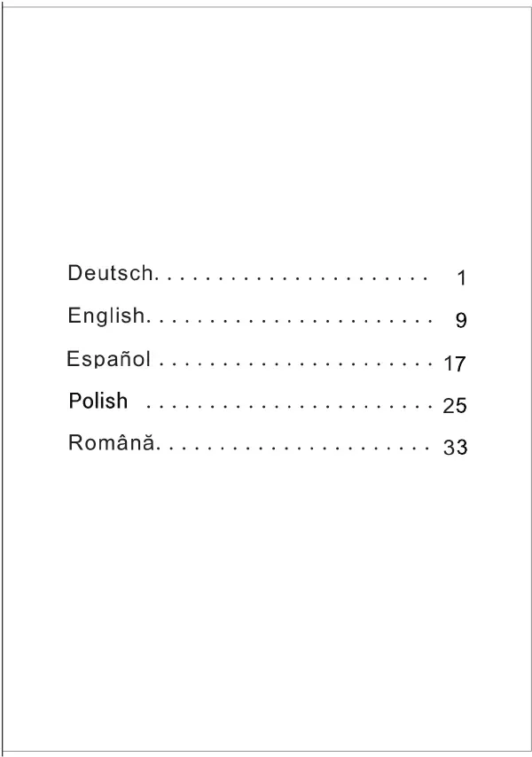Click page number 9 for English
Image resolution: width=532 pixels, height=757 pixels.
pos(461,320)
